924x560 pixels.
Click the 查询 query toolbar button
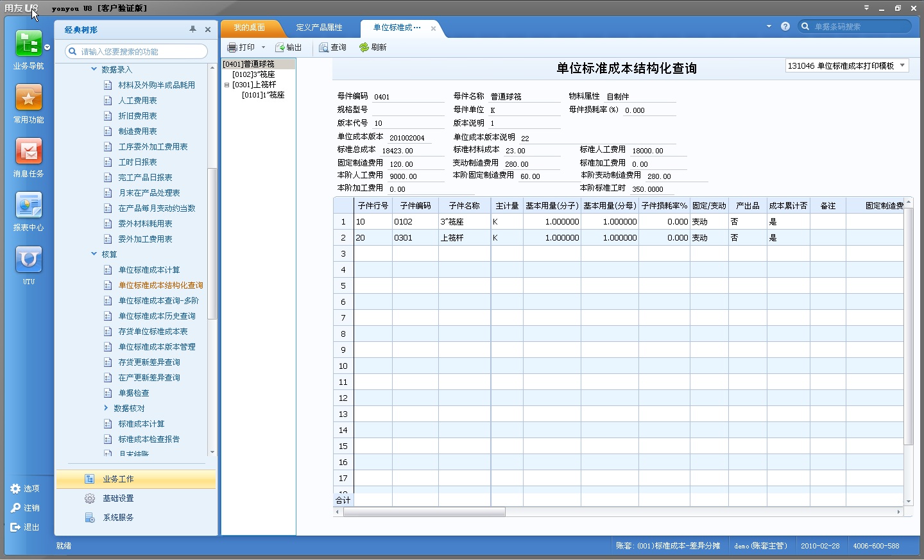click(333, 47)
